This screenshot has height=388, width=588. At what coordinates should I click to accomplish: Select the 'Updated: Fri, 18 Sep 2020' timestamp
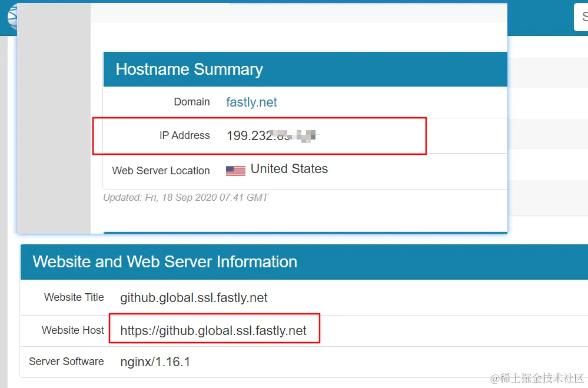[x=185, y=197]
